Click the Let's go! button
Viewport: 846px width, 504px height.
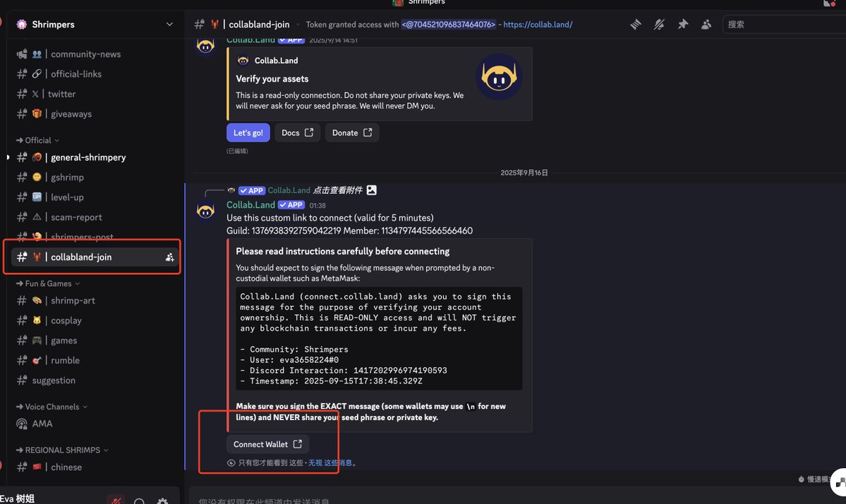(x=248, y=133)
